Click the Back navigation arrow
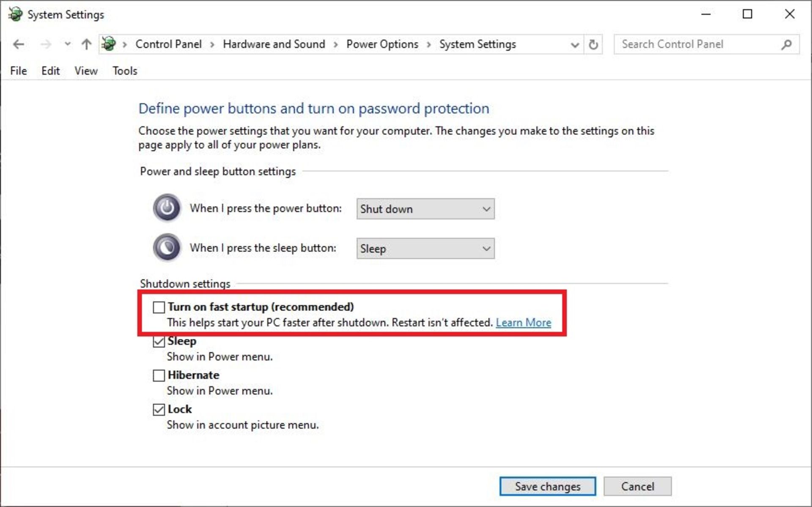The width and height of the screenshot is (812, 507). coord(19,44)
